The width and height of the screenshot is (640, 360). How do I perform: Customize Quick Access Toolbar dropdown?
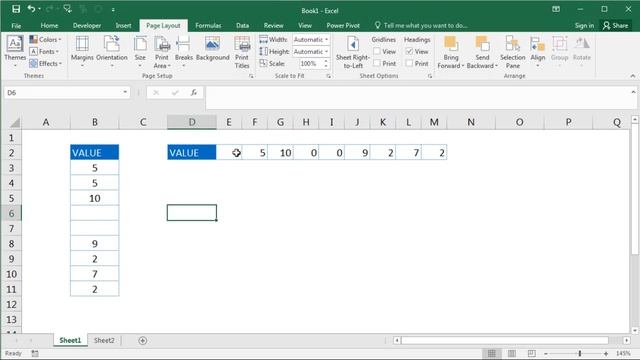click(113, 9)
